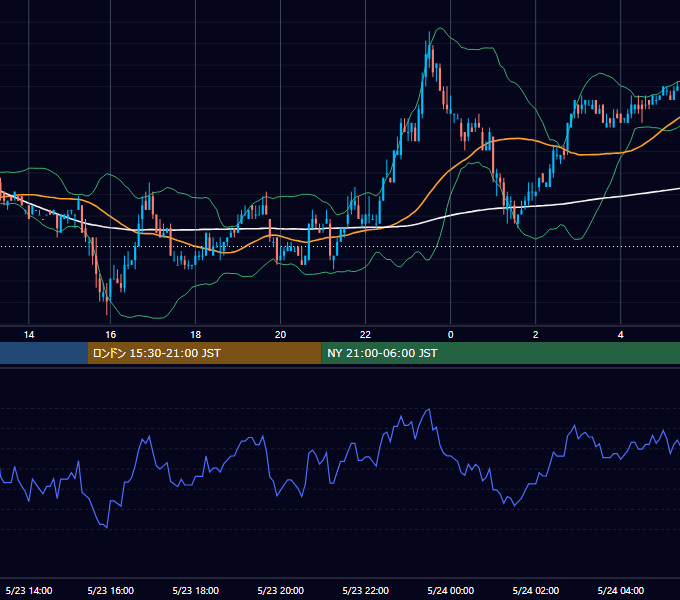Click the 5/23 20:00 date label
Screen dimensions: 680x600
point(281,590)
